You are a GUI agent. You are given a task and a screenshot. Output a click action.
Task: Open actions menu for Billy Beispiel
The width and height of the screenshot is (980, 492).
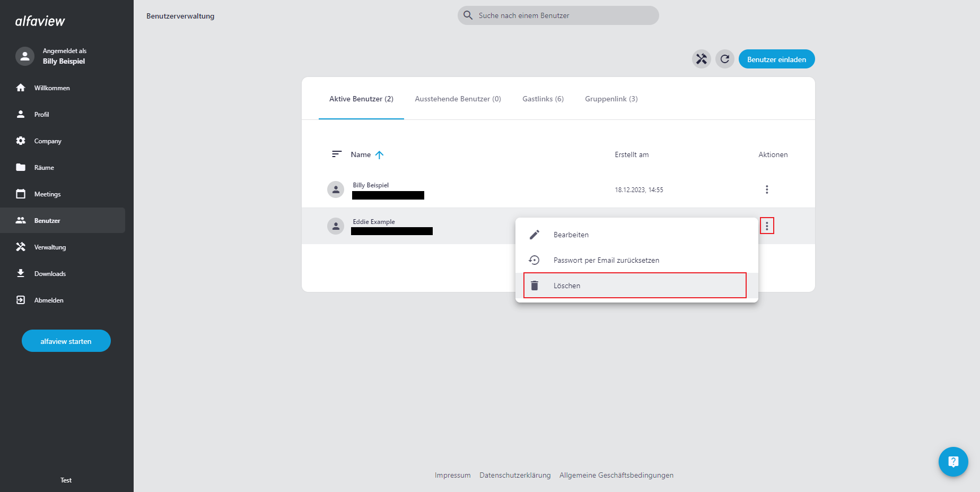(766, 189)
